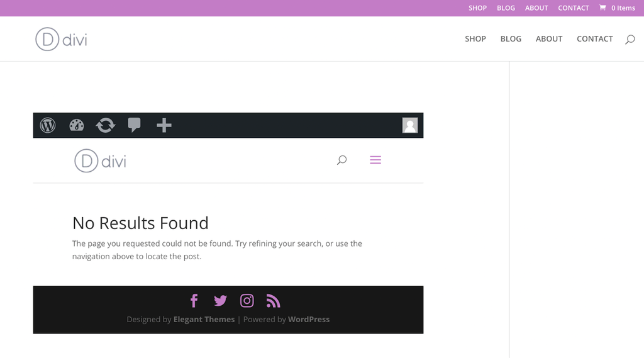The width and height of the screenshot is (644, 358).
Task: Open the comments bubble icon
Action: coord(134,125)
